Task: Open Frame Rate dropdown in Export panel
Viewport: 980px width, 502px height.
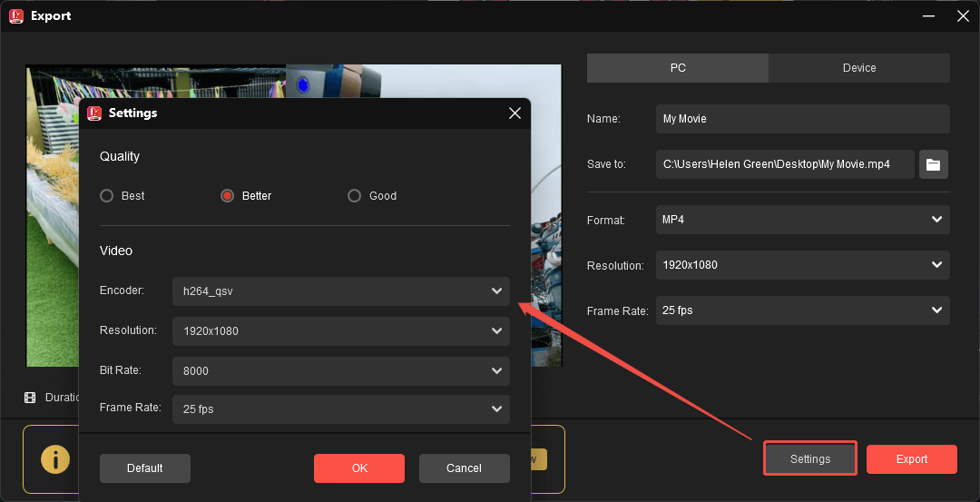Action: coord(803,310)
